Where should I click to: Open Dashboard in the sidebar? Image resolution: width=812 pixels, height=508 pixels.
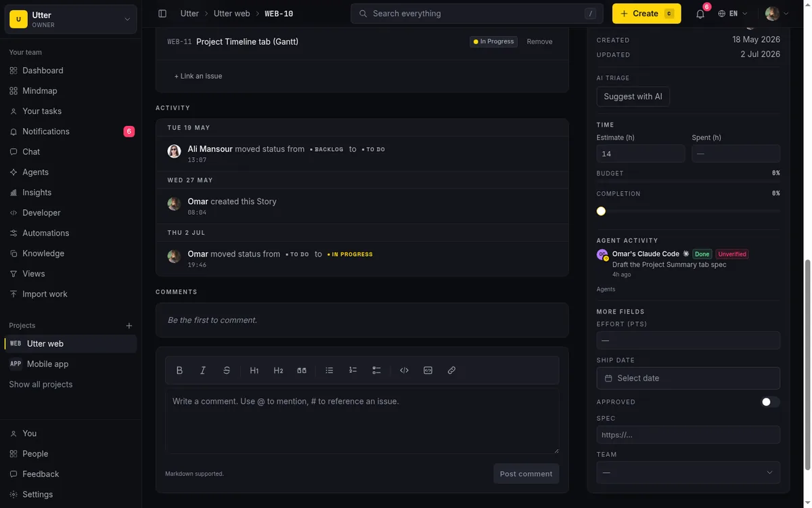70,70
